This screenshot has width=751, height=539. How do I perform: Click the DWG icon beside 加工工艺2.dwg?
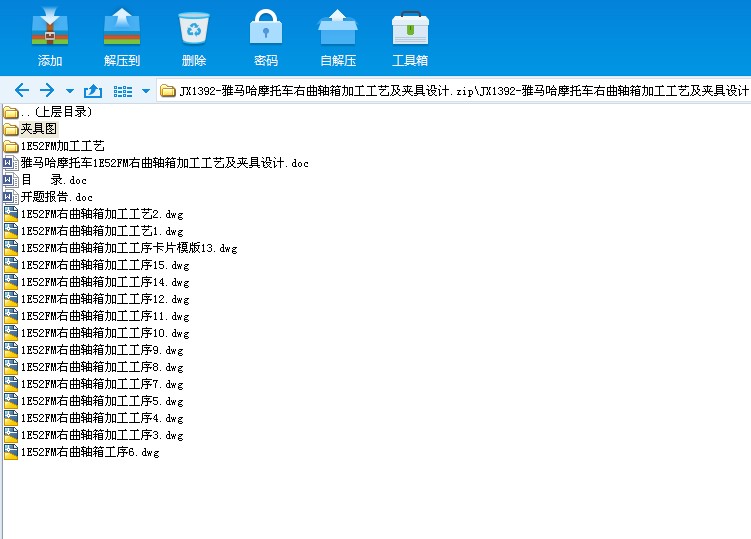coord(11,214)
